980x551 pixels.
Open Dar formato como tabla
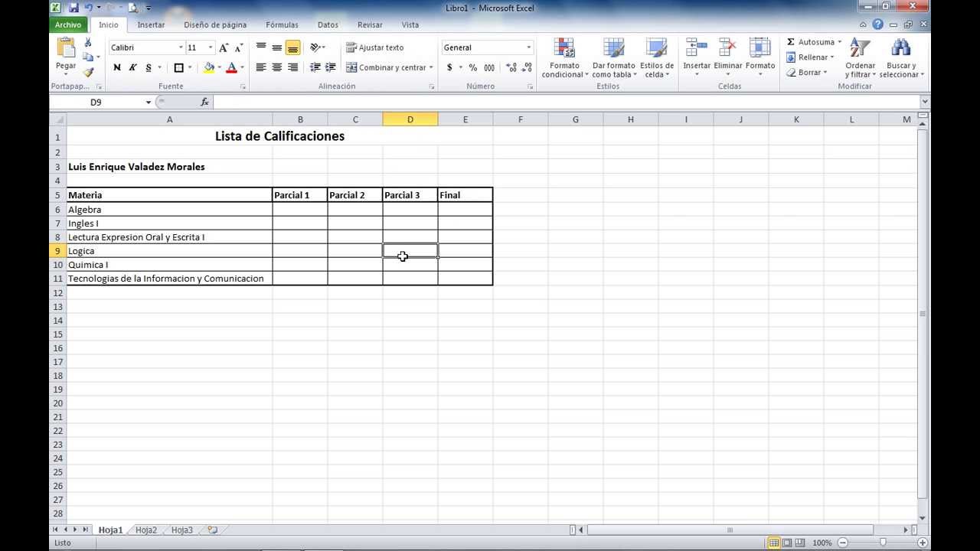(613, 58)
